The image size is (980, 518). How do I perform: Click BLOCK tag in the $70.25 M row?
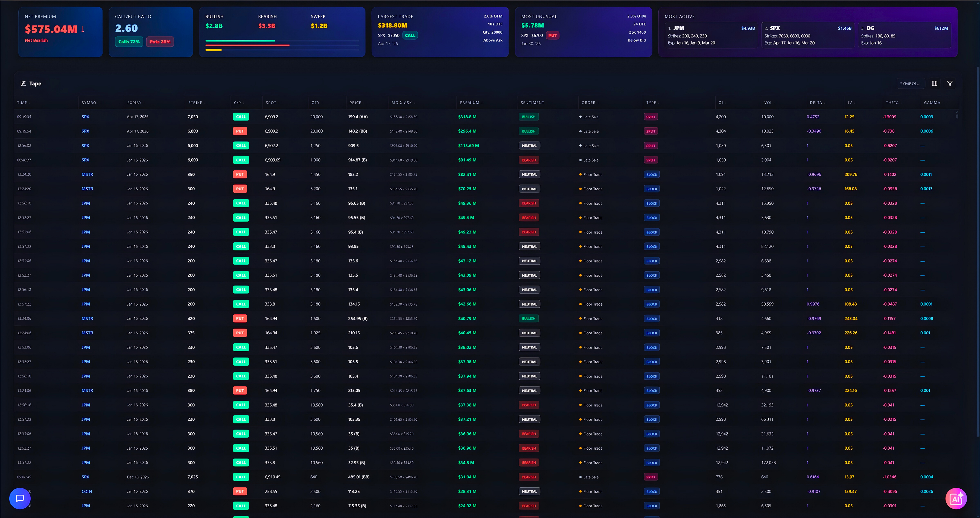click(x=652, y=189)
